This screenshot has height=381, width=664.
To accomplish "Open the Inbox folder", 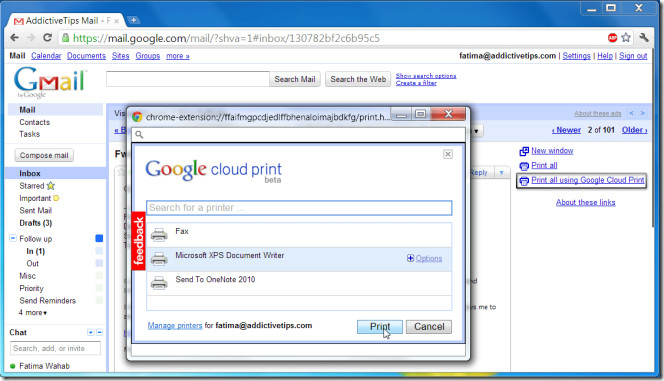I will (30, 173).
